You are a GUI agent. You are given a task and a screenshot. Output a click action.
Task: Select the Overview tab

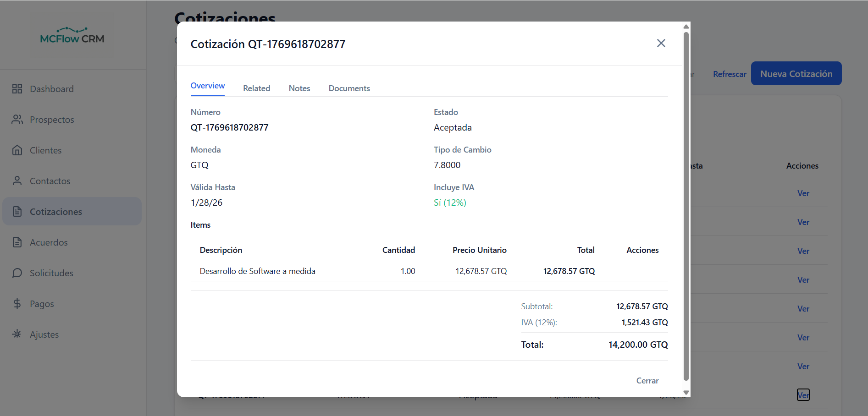point(208,86)
